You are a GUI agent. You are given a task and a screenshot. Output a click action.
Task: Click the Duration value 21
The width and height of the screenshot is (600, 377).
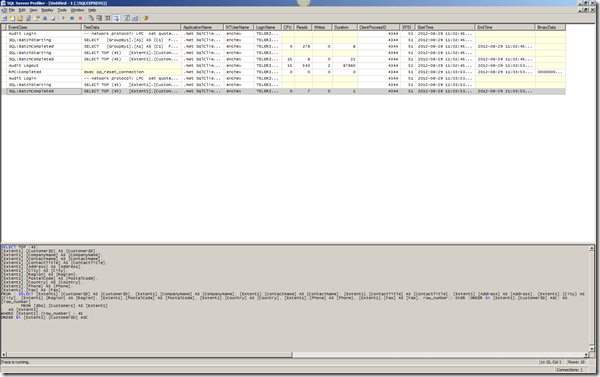pos(353,59)
